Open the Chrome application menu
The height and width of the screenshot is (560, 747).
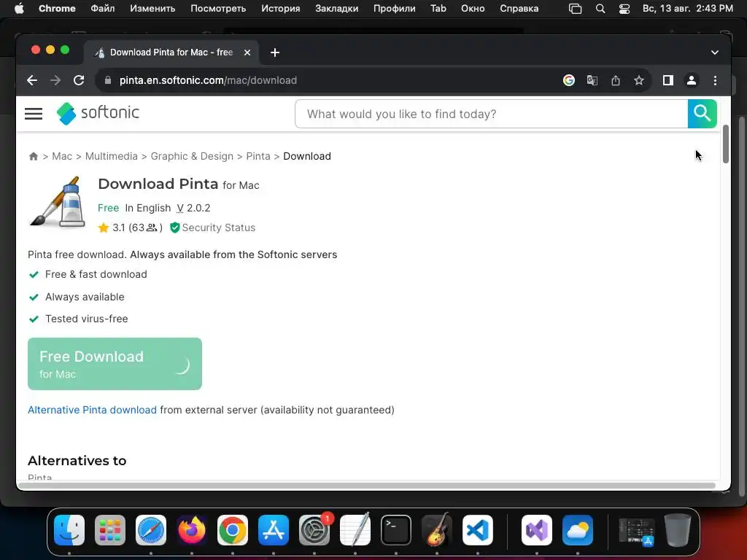(57, 9)
